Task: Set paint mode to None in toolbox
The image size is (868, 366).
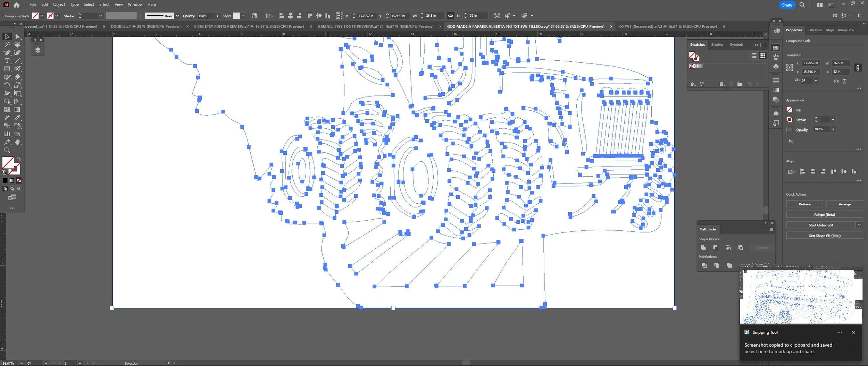Action: click(19, 180)
